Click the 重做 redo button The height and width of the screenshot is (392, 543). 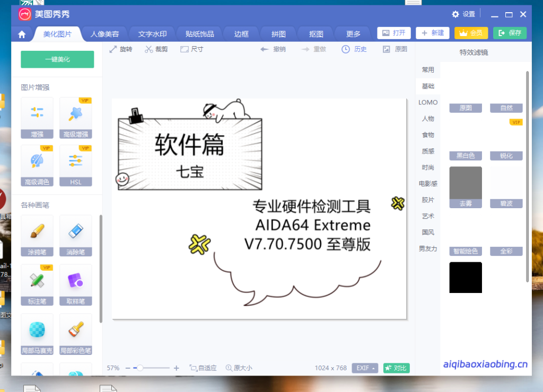[314, 49]
